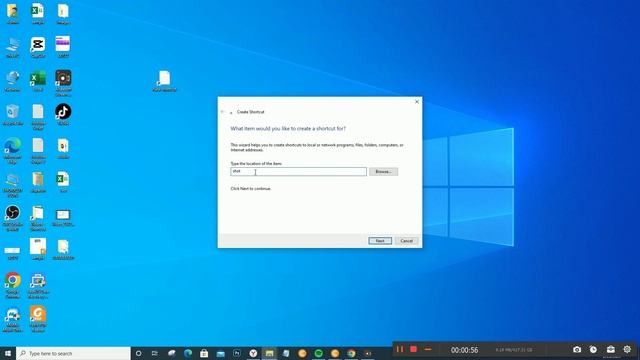Click the item location text field
The height and width of the screenshot is (360, 640).
click(298, 171)
